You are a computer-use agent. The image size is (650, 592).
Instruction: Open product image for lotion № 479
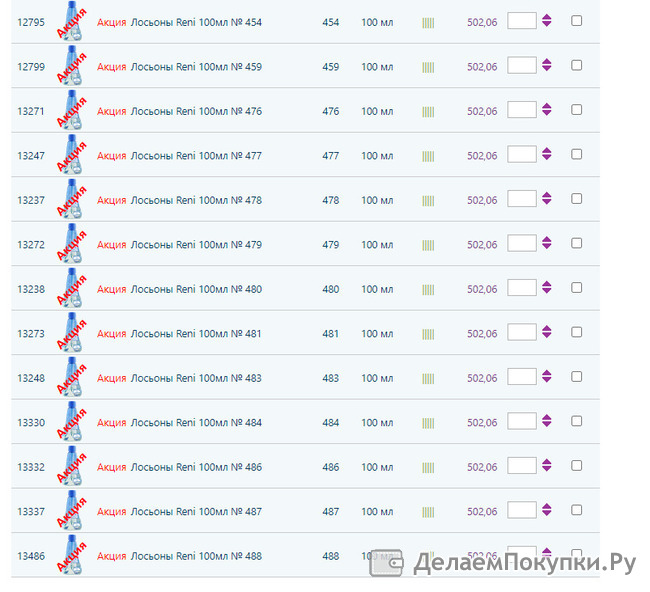(x=71, y=243)
